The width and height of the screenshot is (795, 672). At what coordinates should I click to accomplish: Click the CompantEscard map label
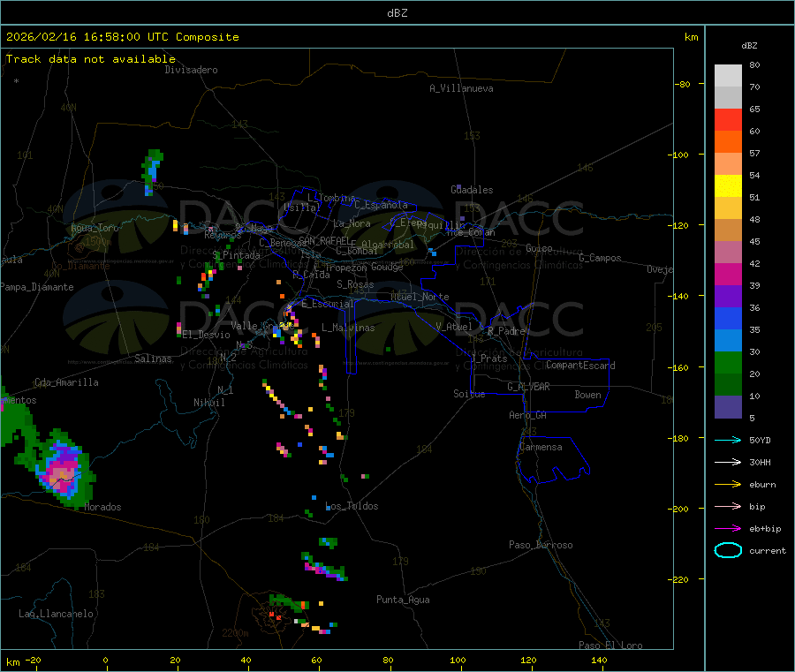pos(581,366)
